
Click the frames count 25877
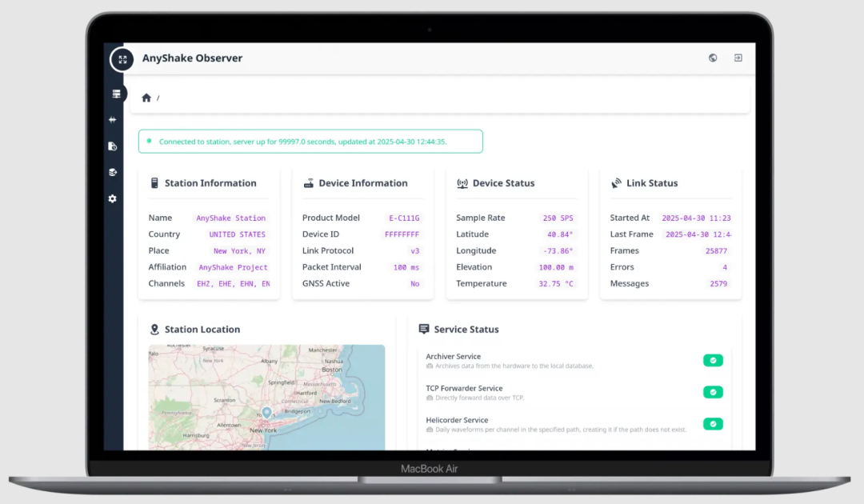point(716,250)
